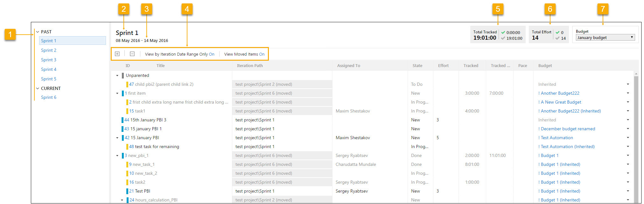644x204 pixels.
Task: Click the 'To Do' state cell
Action: point(417,84)
